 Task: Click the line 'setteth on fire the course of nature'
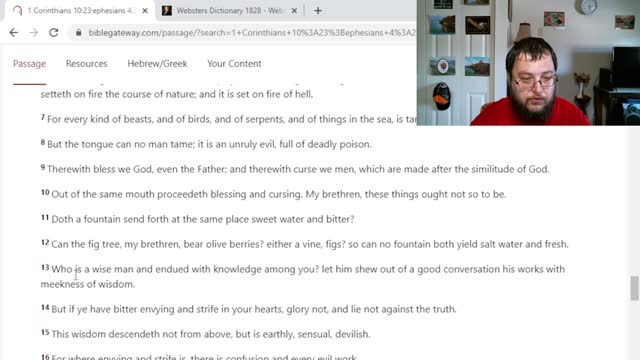click(x=177, y=94)
